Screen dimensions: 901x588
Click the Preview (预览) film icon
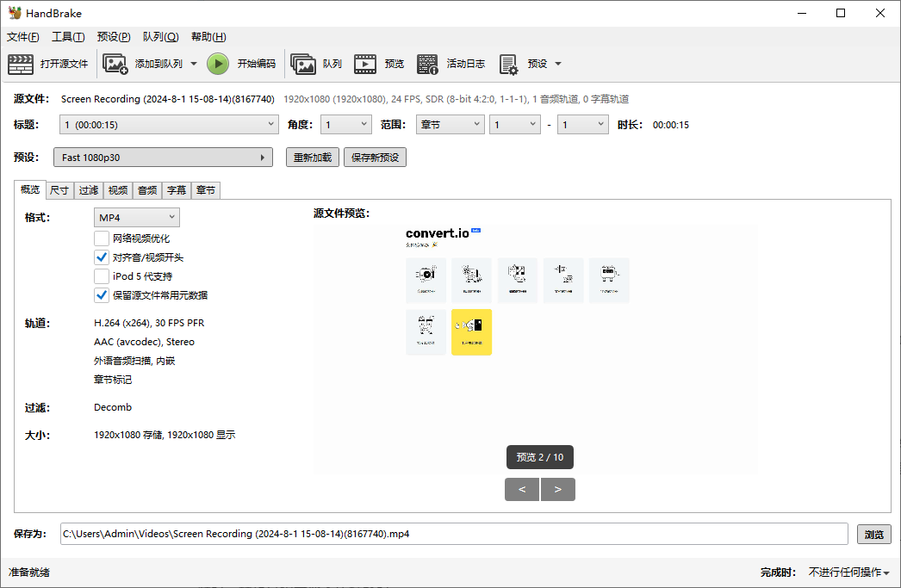(x=365, y=64)
